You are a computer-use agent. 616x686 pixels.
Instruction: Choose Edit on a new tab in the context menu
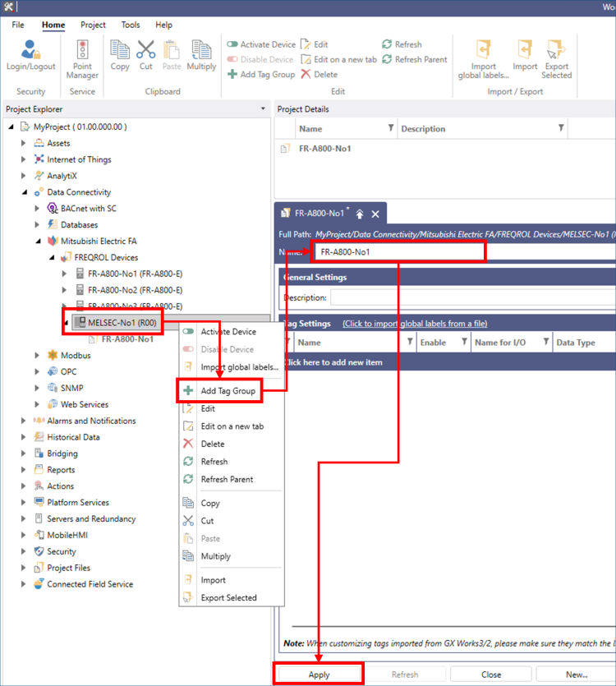pyautogui.click(x=232, y=426)
